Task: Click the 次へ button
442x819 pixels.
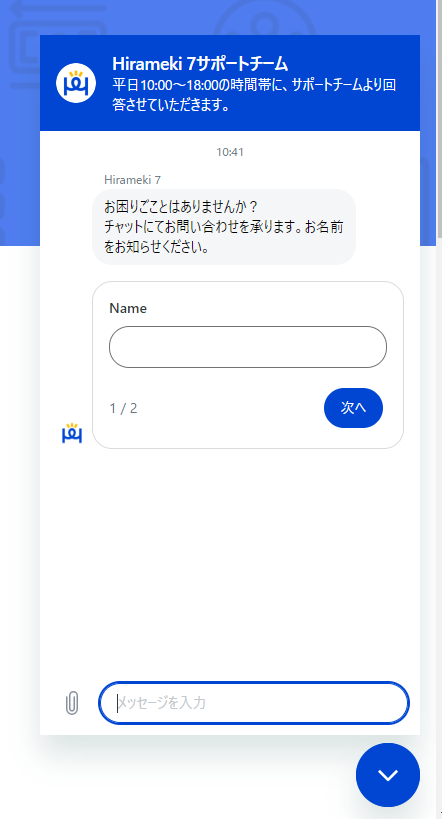Action: pos(353,408)
